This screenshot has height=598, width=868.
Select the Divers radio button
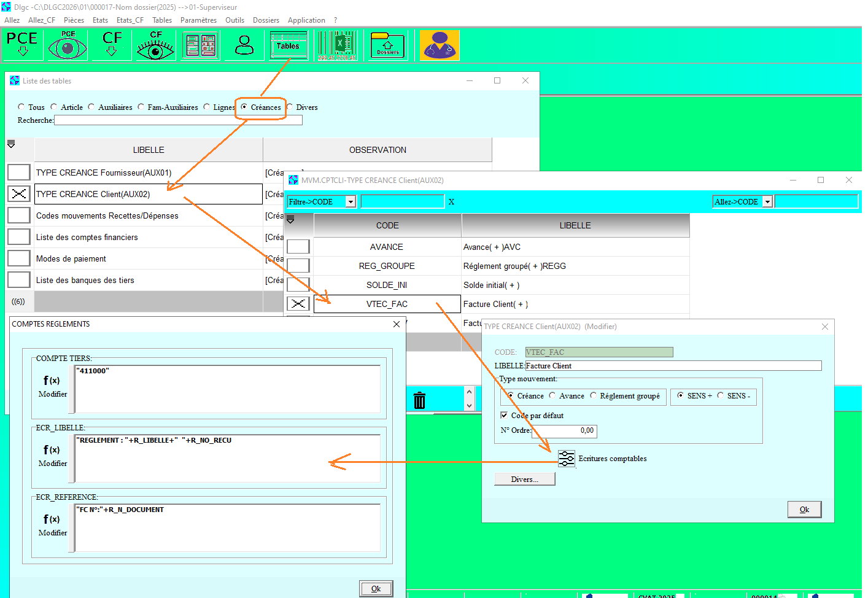click(290, 107)
